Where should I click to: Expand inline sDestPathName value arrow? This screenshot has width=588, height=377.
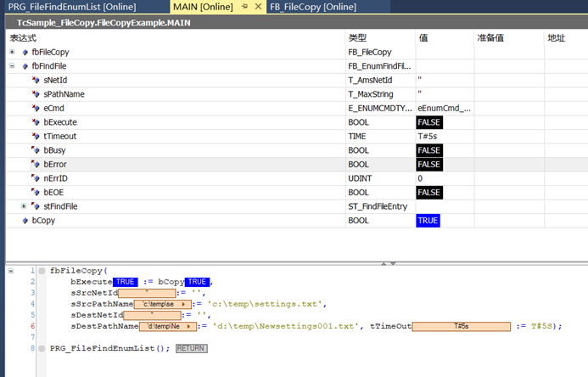188,326
